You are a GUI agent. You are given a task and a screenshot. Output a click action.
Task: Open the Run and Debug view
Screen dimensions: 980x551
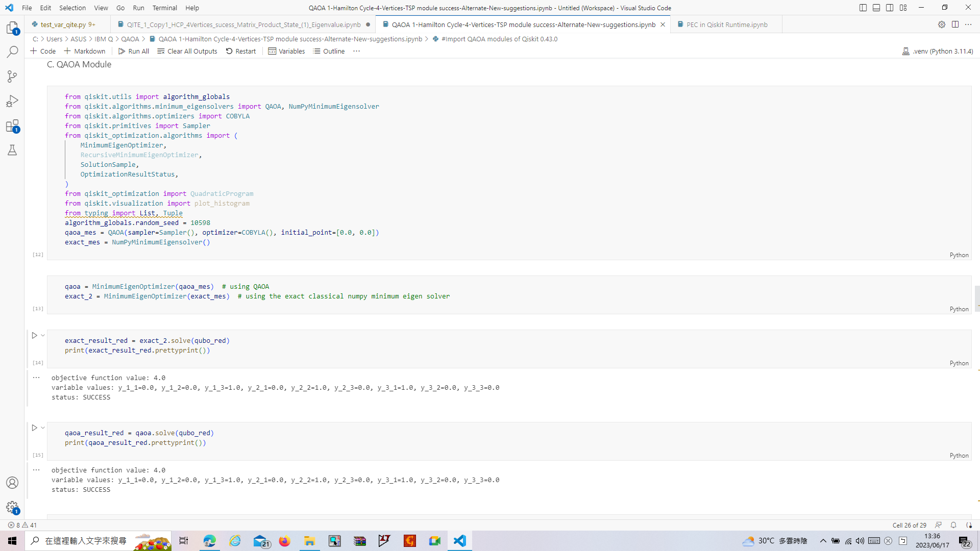pos(12,101)
